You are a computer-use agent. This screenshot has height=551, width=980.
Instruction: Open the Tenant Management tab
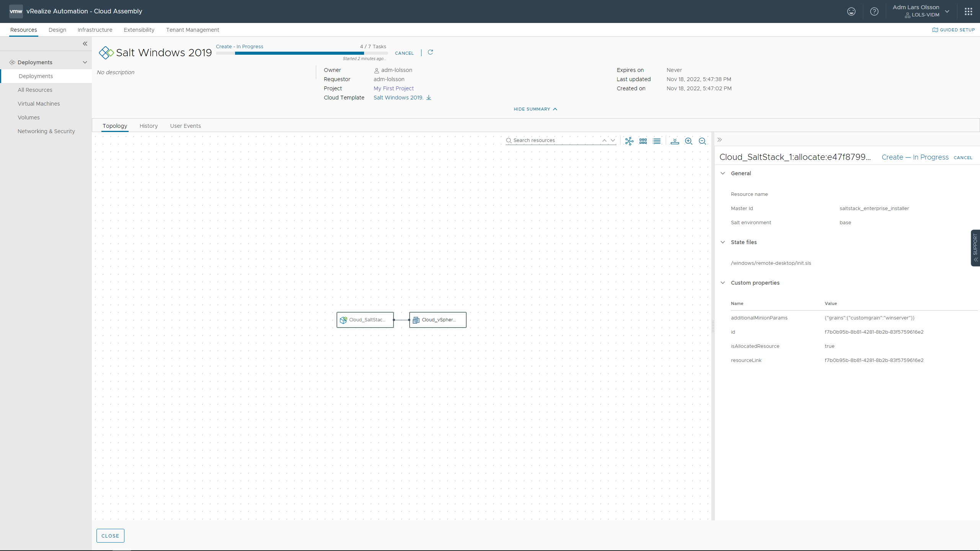pyautogui.click(x=193, y=30)
